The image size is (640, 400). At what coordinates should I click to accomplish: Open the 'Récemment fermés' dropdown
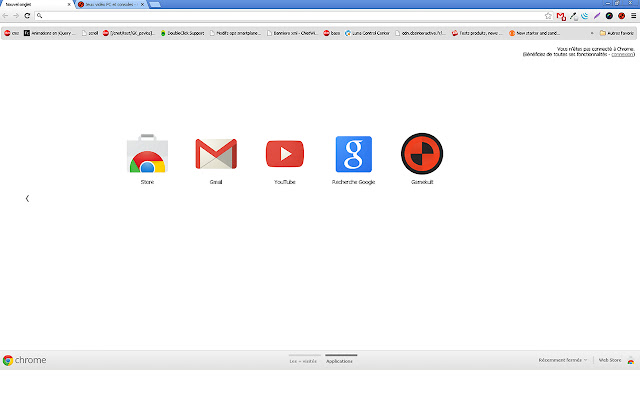562,360
